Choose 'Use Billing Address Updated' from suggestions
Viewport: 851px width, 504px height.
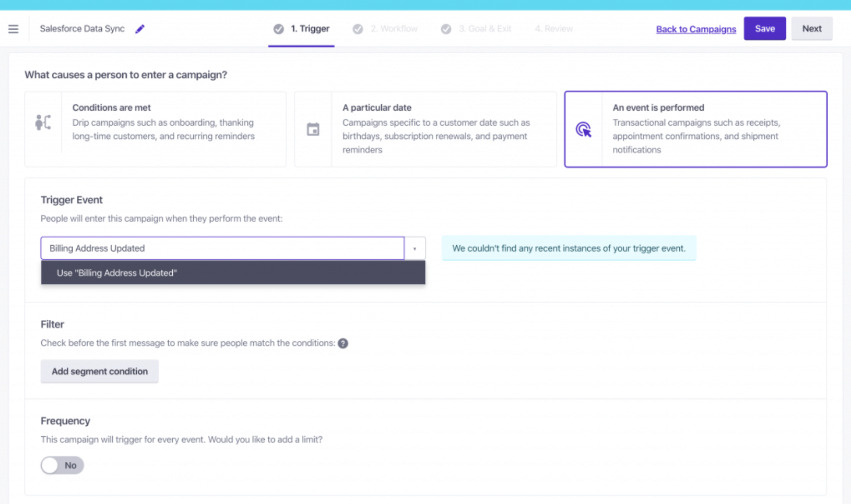(x=117, y=272)
